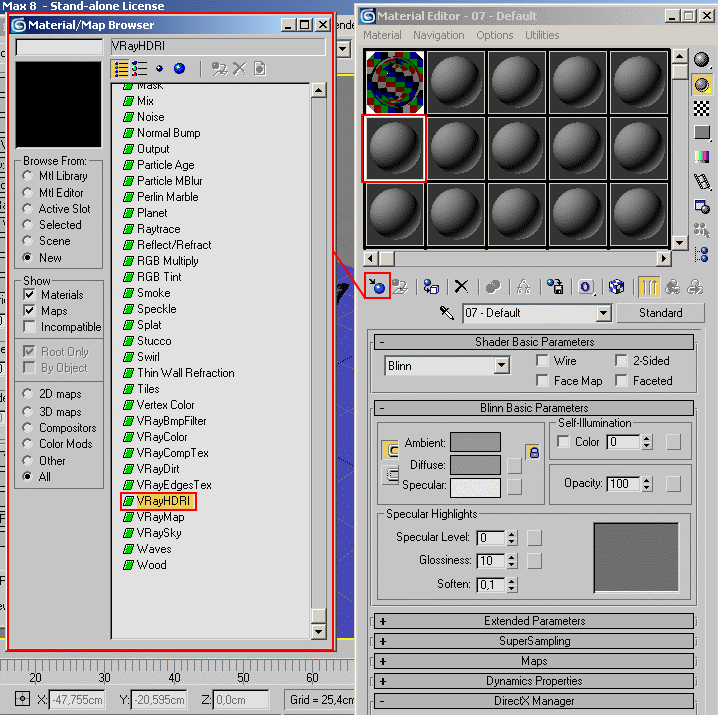Viewport: 718px width, 715px height.
Task: Select the 2D maps radio button
Action: [27, 394]
